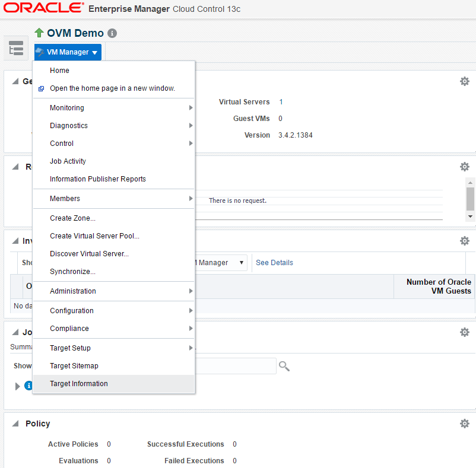Expand the jobs row disclosure triangle
The height and width of the screenshot is (468, 476).
pos(17,386)
